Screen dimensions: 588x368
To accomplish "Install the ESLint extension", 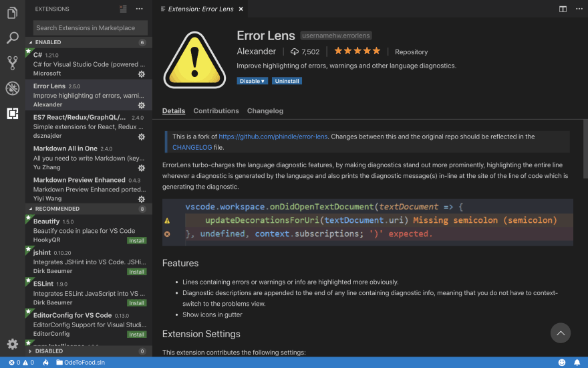I will (x=136, y=302).
